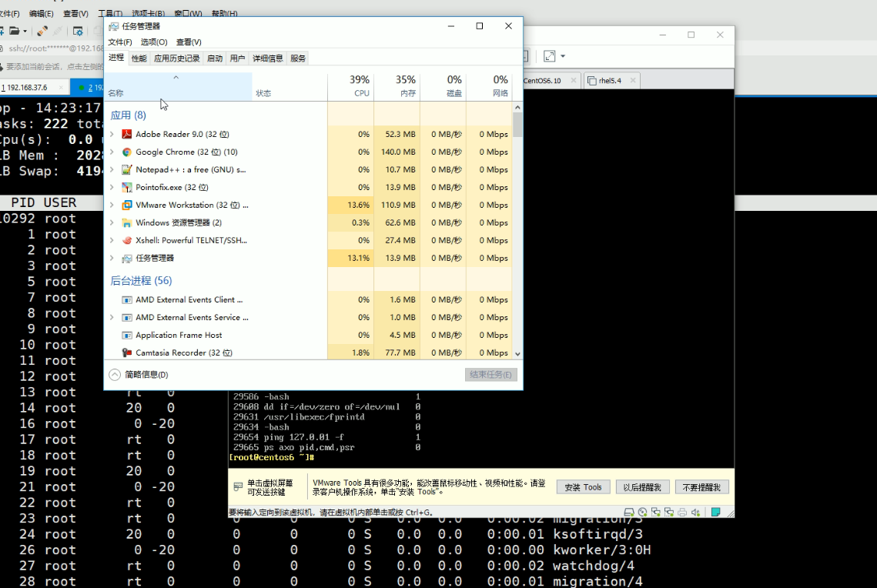Click the Xshell process icon
The height and width of the screenshot is (588, 877).
coord(127,240)
